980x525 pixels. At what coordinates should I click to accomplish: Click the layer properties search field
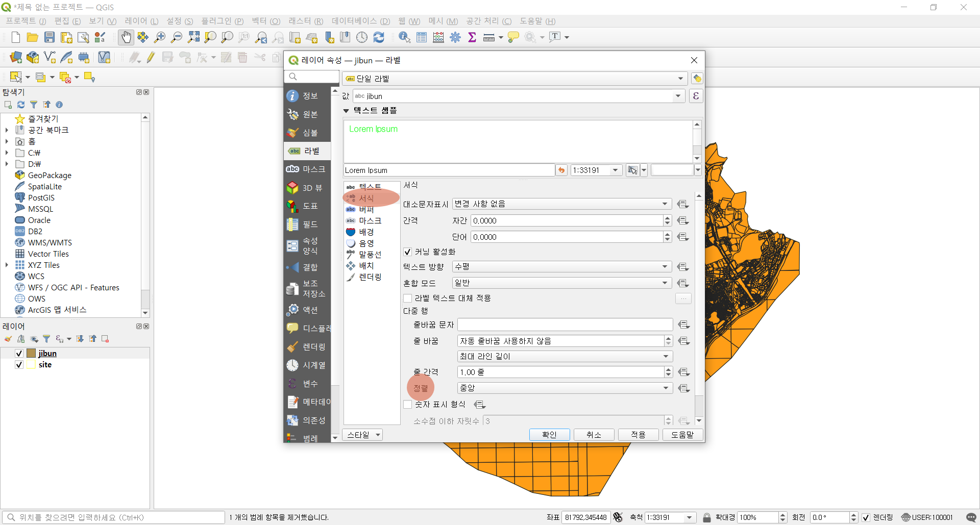coord(311,77)
